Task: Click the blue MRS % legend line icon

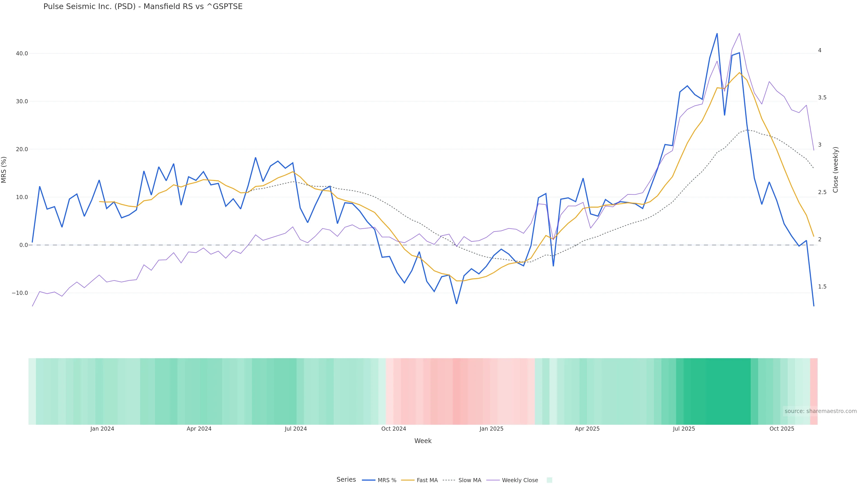Action: [369, 480]
